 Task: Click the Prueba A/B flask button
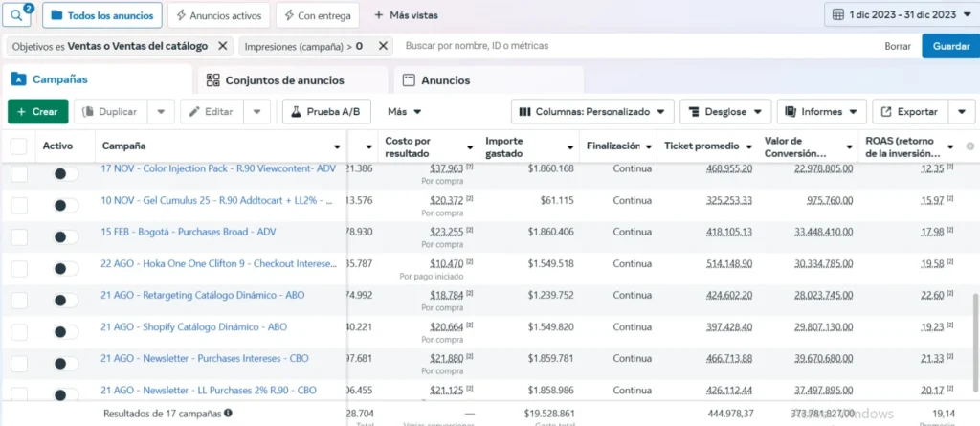(326, 112)
